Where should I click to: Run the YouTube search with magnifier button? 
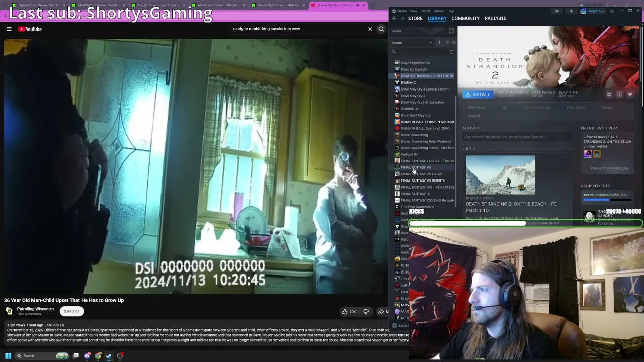pos(381,29)
